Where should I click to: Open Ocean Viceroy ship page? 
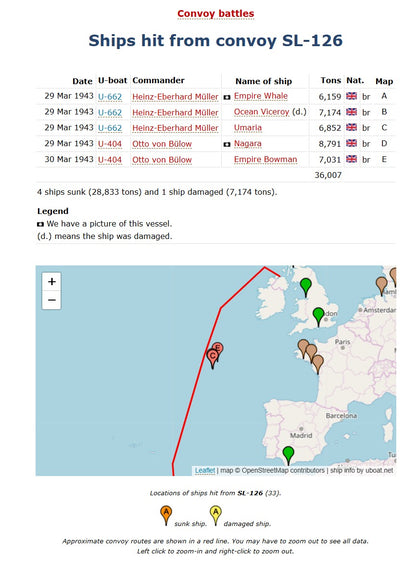point(262,112)
